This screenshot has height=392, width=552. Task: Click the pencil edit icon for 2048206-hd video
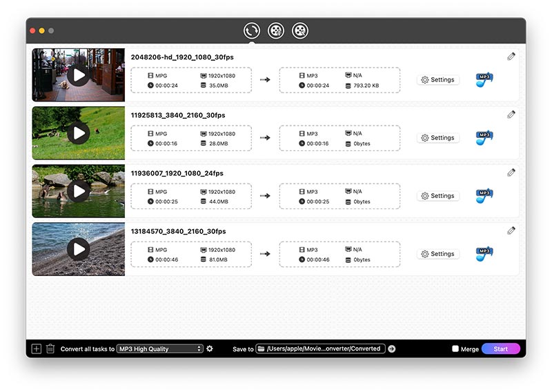click(x=511, y=57)
